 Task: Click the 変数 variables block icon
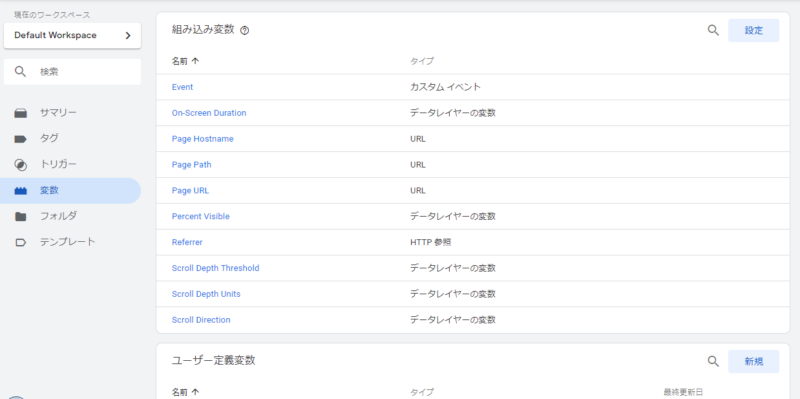pyautogui.click(x=20, y=191)
